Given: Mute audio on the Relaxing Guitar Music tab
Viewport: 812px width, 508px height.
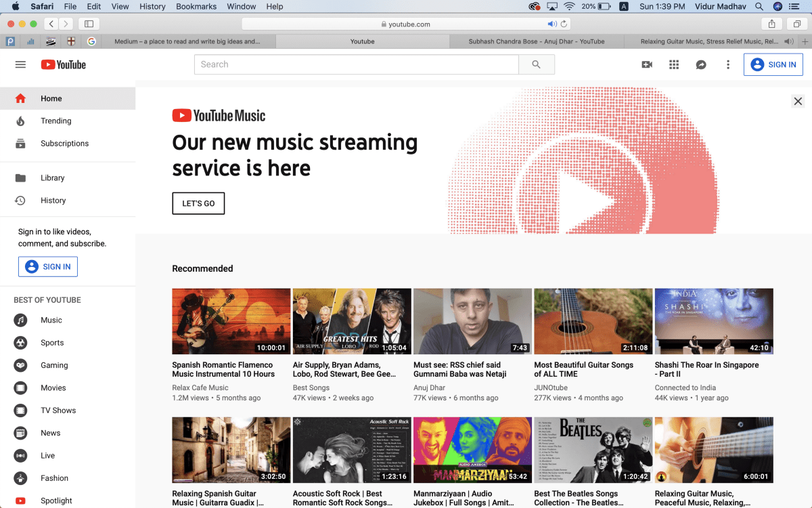Looking at the screenshot, I should click(x=789, y=41).
